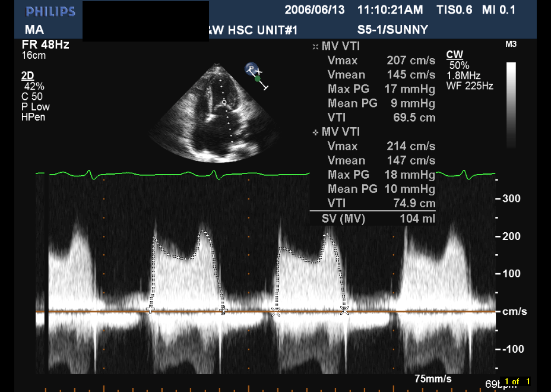Click the WF 225Hz wall filter setting
This screenshot has height=392, width=551.
click(x=470, y=86)
